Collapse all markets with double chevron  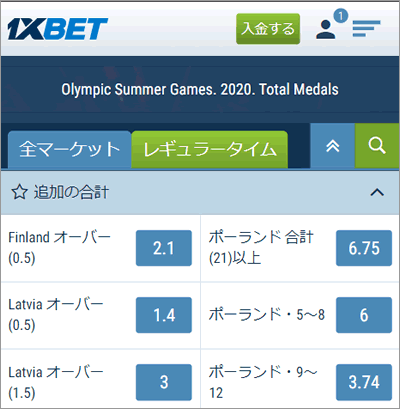pyautogui.click(x=332, y=146)
